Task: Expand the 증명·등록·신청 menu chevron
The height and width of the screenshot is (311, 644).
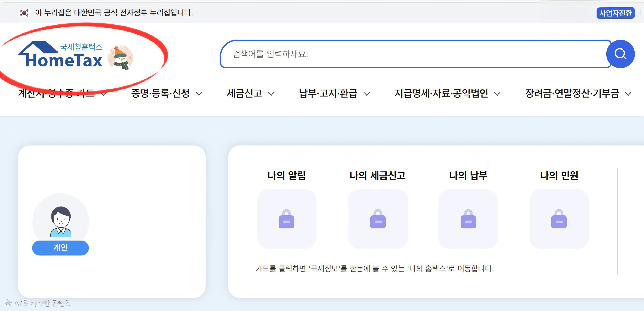Action: point(199,94)
